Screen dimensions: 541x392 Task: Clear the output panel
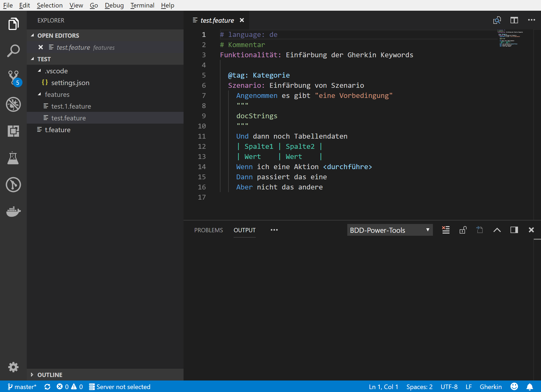coord(445,230)
